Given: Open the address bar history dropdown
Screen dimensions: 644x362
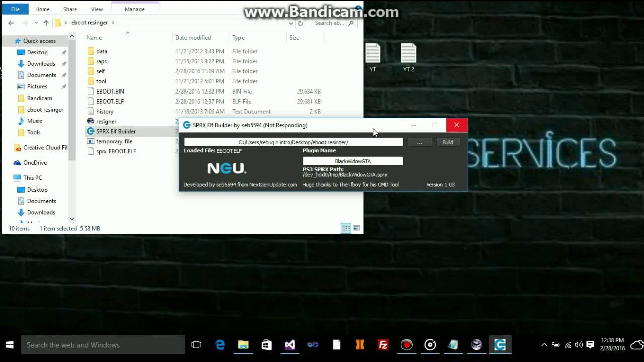Looking at the screenshot, I should click(291, 23).
